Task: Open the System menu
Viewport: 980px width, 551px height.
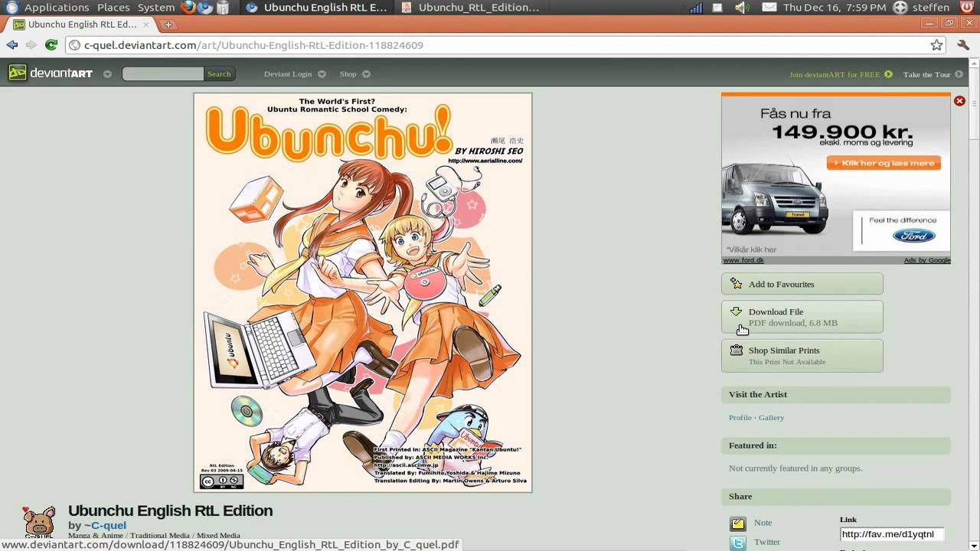Action: pyautogui.click(x=156, y=8)
